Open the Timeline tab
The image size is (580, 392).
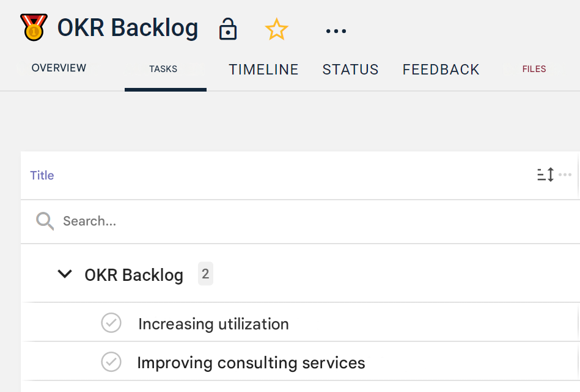pyautogui.click(x=263, y=70)
